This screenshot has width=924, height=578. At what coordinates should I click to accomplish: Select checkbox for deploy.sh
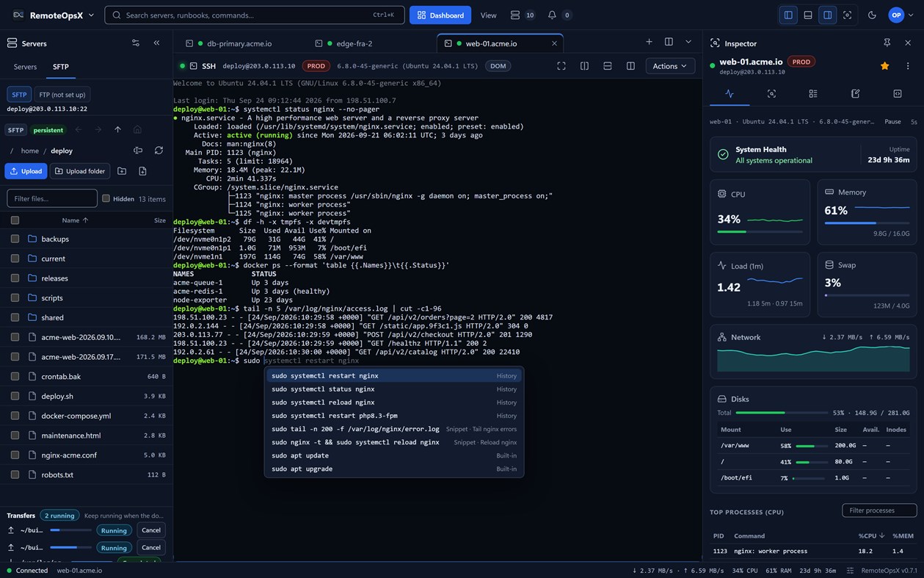[x=15, y=396]
